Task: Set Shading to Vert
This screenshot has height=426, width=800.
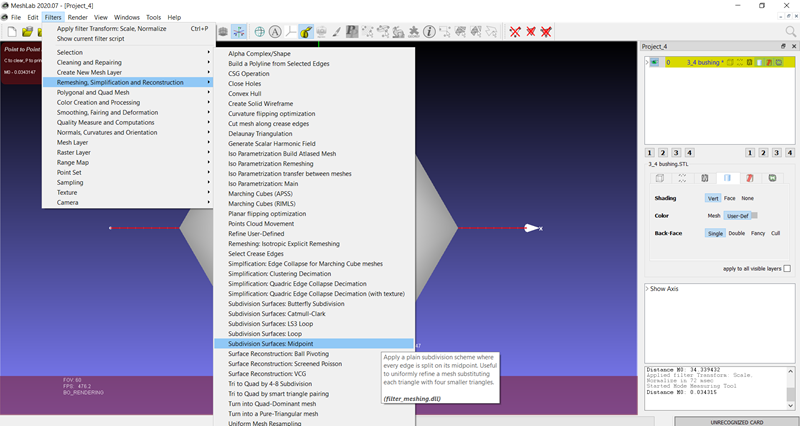Action: 713,198
